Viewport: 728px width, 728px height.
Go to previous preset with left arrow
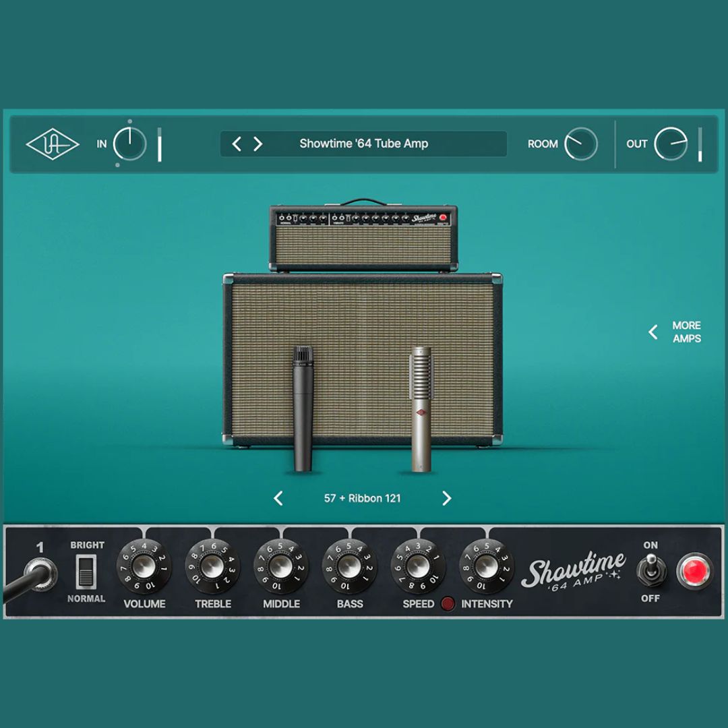coord(237,144)
